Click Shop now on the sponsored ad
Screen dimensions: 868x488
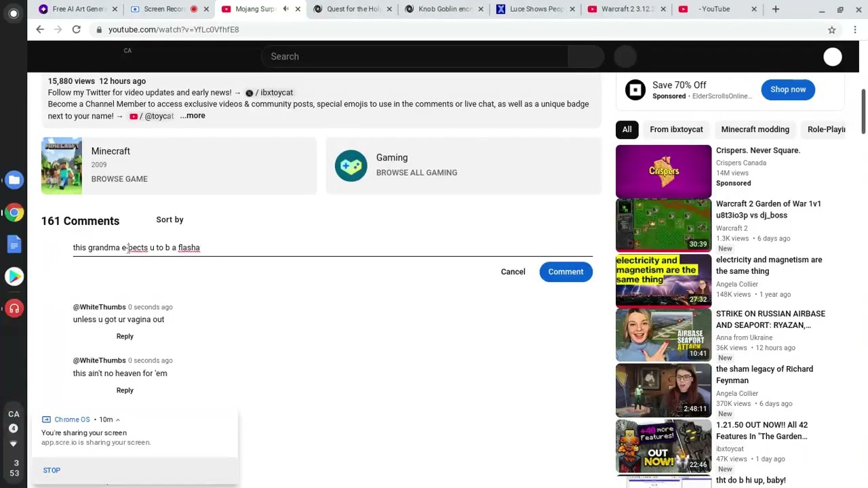(788, 89)
